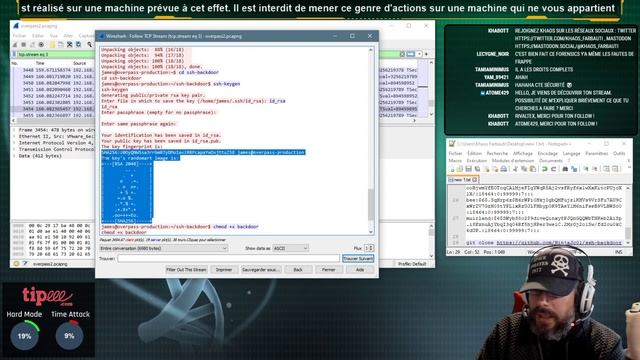This screenshot has height=360, width=640.
Task: Open Wireshark Fichier menu
Action: pos(19,36)
